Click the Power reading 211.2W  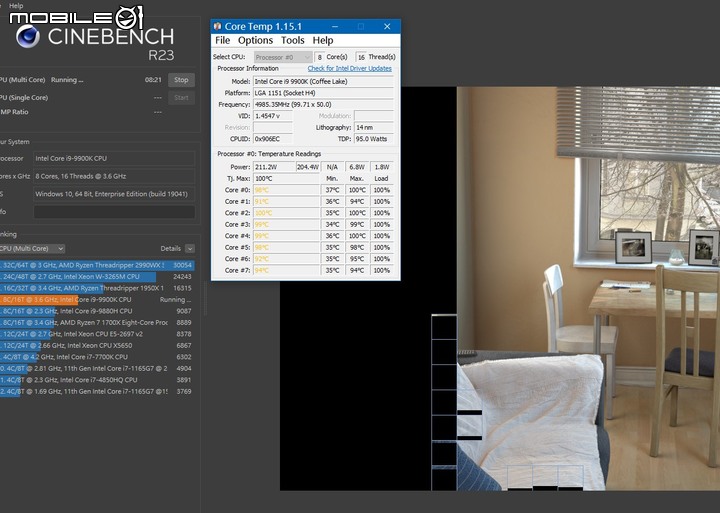[x=274, y=167]
